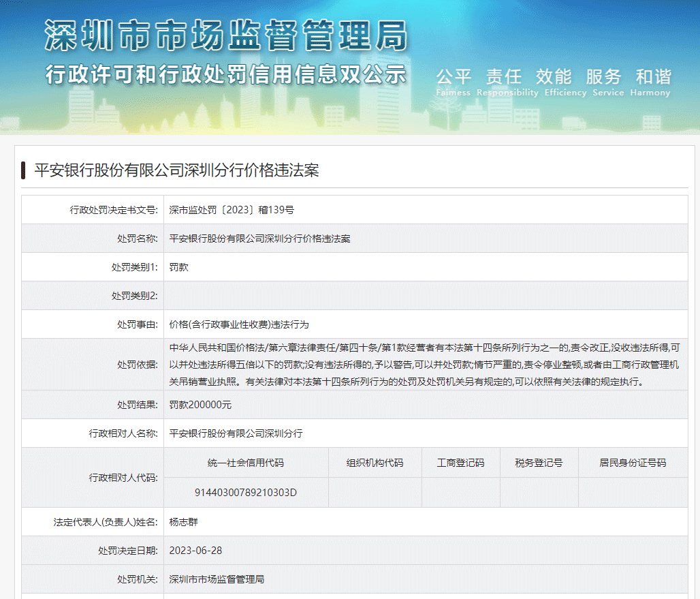Screen dimensions: 700x599
Task: Click the 居民身份证号码 column header
Action: click(633, 463)
